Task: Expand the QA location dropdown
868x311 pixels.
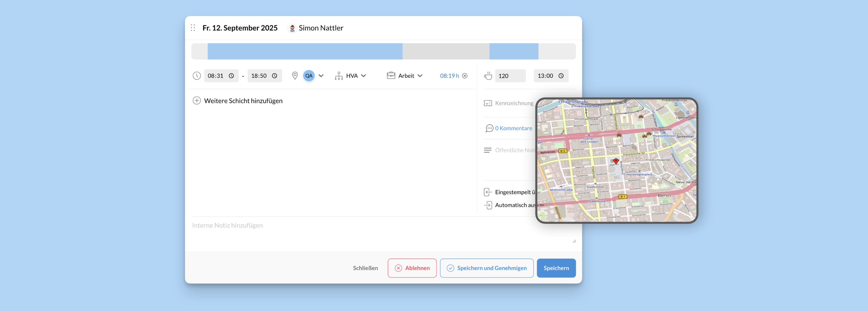Action: click(x=321, y=76)
